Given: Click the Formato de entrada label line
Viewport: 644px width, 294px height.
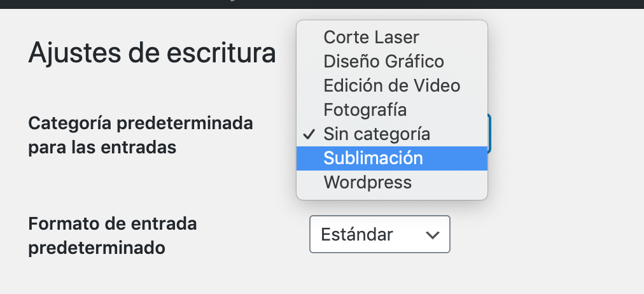Looking at the screenshot, I should [113, 224].
